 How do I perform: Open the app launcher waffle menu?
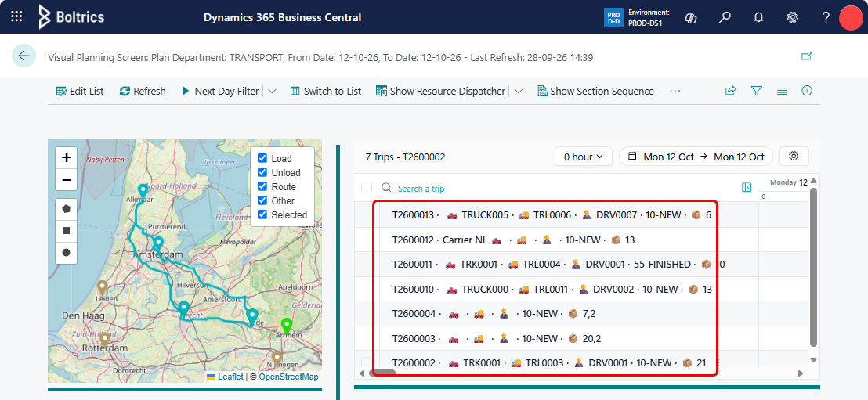(17, 16)
